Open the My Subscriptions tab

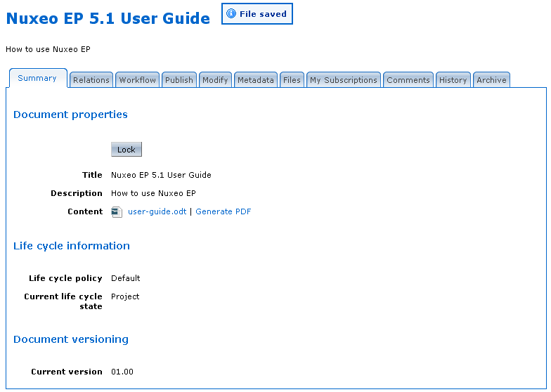point(344,80)
